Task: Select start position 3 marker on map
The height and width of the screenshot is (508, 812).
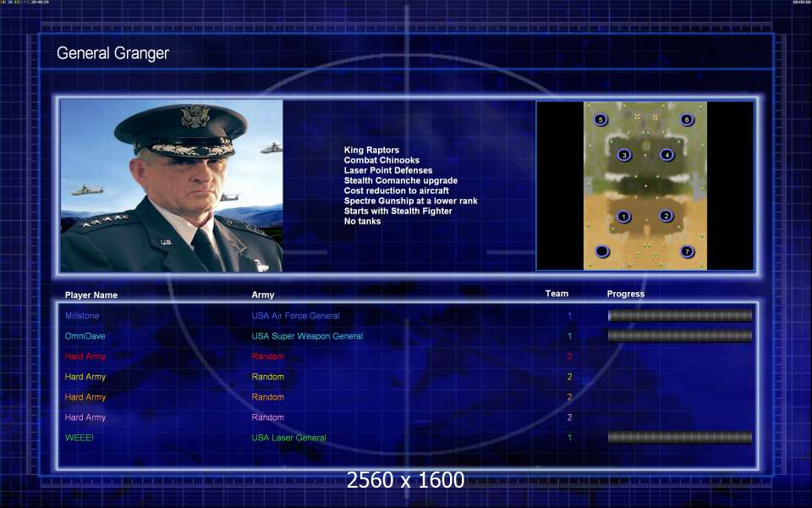Action: point(624,155)
